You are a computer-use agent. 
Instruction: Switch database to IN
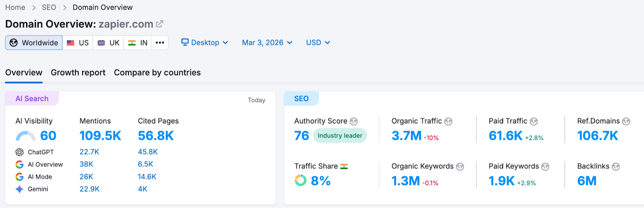coord(138,43)
